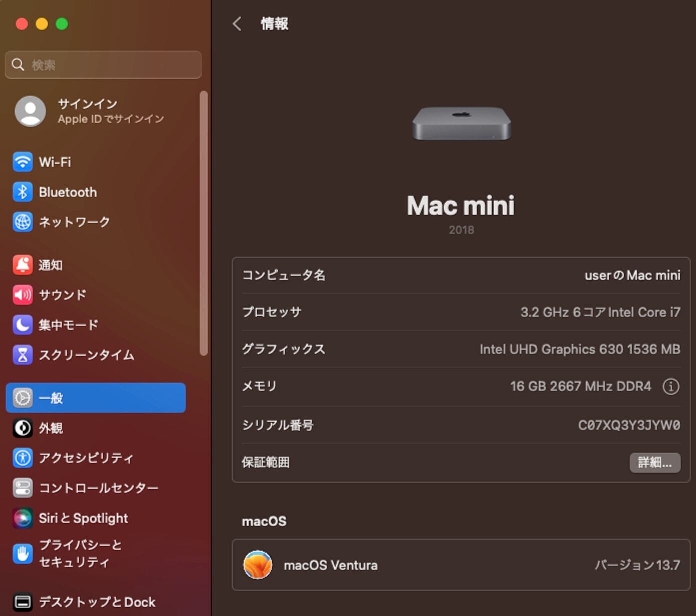
Task: Click the 保証範囲 label
Action: [266, 462]
